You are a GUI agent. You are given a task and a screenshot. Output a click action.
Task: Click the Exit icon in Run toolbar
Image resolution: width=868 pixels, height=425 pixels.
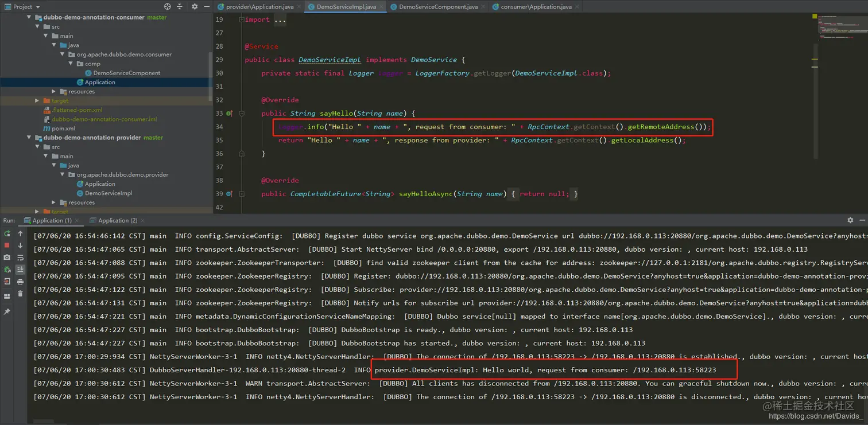[7, 282]
